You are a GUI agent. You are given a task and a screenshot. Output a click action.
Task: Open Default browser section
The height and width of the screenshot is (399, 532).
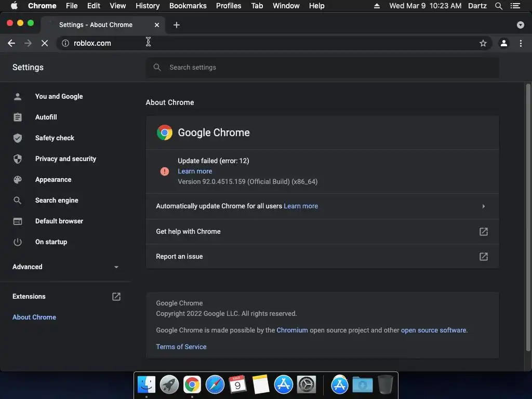59,221
